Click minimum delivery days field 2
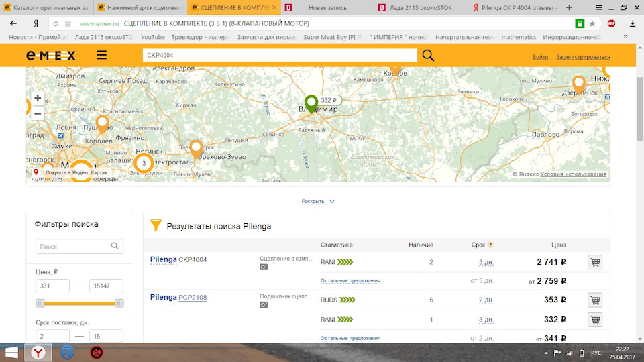This screenshot has height=362, width=644. (x=52, y=336)
